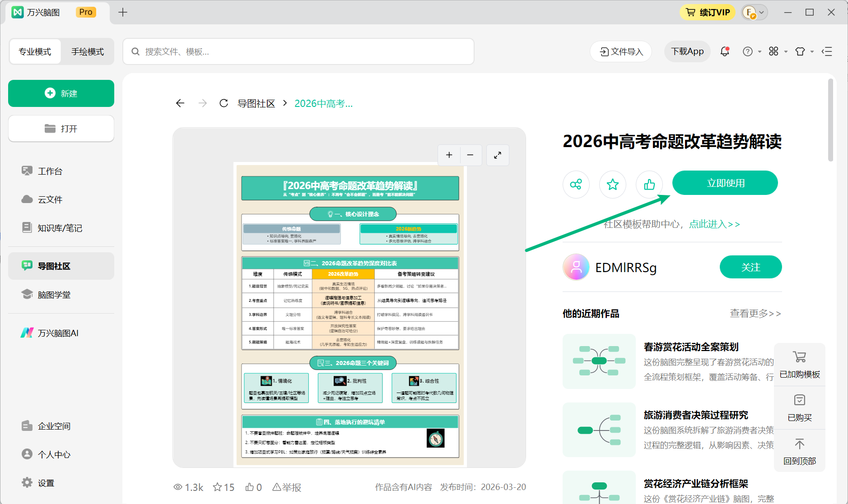Go back with the left arrow
Screen dimensions: 848x504
click(x=180, y=103)
